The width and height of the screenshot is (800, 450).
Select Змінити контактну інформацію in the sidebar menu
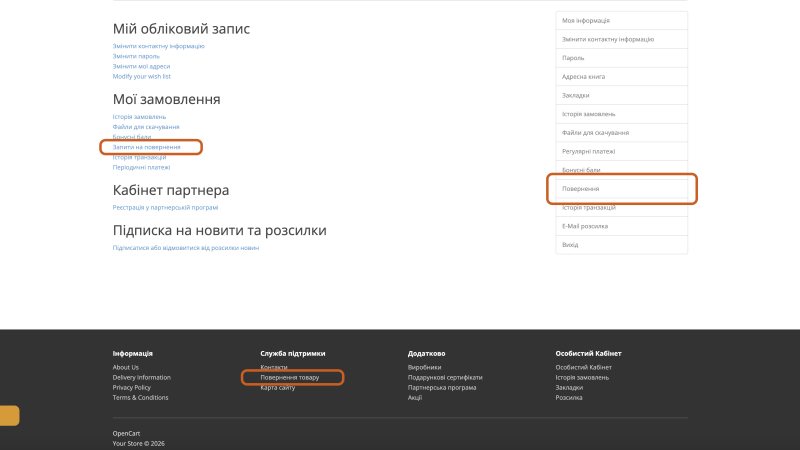click(x=621, y=39)
